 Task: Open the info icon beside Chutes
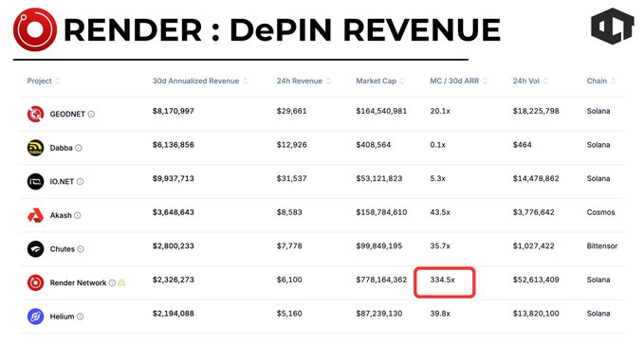pyautogui.click(x=81, y=249)
